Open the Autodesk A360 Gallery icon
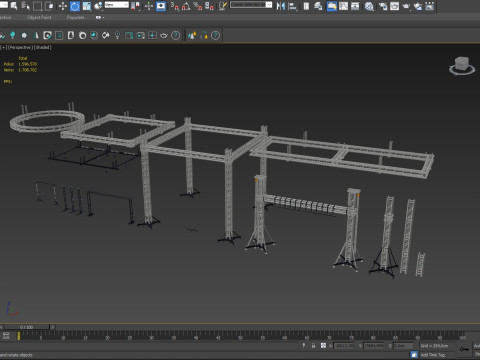Image resolution: width=480 pixels, height=360 pixels. [x=430, y=6]
